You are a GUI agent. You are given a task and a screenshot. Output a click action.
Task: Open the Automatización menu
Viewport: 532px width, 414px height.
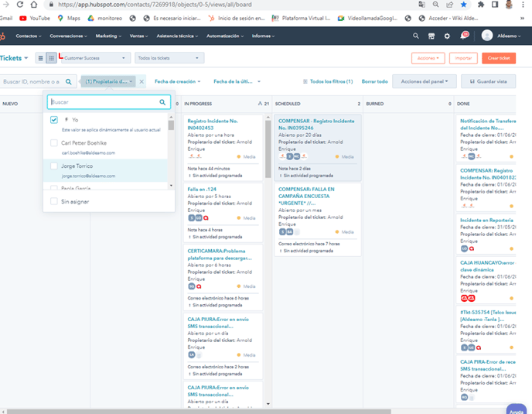[x=225, y=36]
